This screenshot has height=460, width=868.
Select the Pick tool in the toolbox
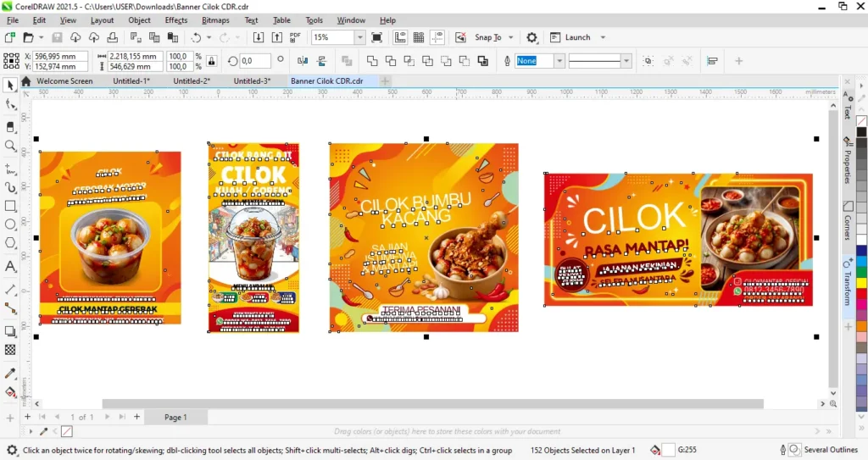[10, 86]
